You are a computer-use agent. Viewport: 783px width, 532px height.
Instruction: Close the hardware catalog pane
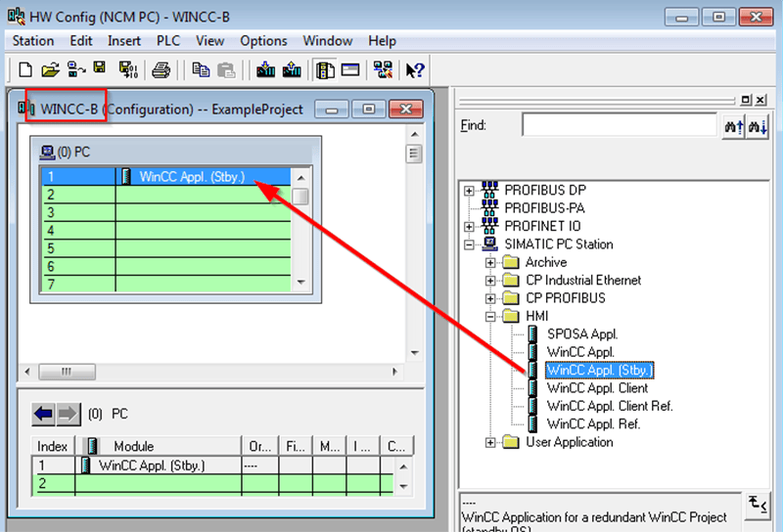pos(760,100)
